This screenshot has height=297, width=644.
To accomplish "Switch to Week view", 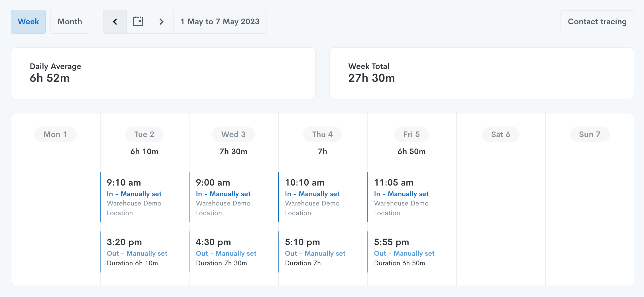I will coord(28,22).
